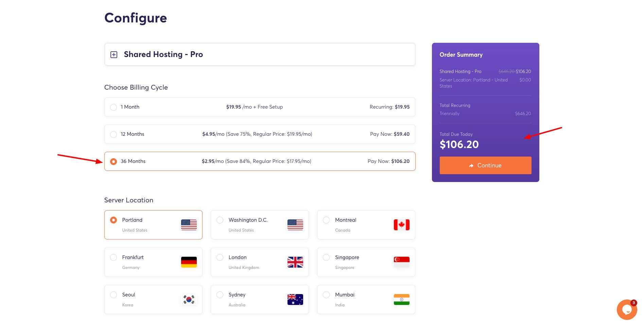Choose the Sydney server location radio
Viewport: 644px width, 326px height.
point(220,295)
